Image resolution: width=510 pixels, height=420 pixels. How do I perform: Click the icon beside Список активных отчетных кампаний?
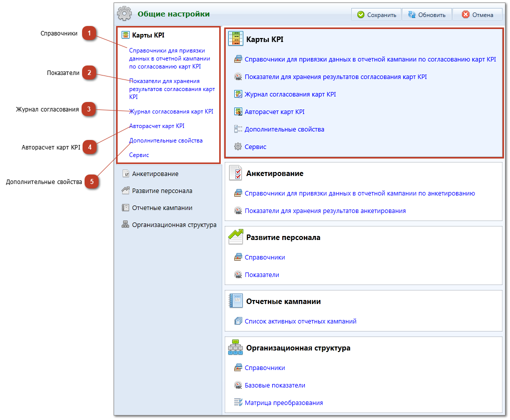(x=238, y=321)
